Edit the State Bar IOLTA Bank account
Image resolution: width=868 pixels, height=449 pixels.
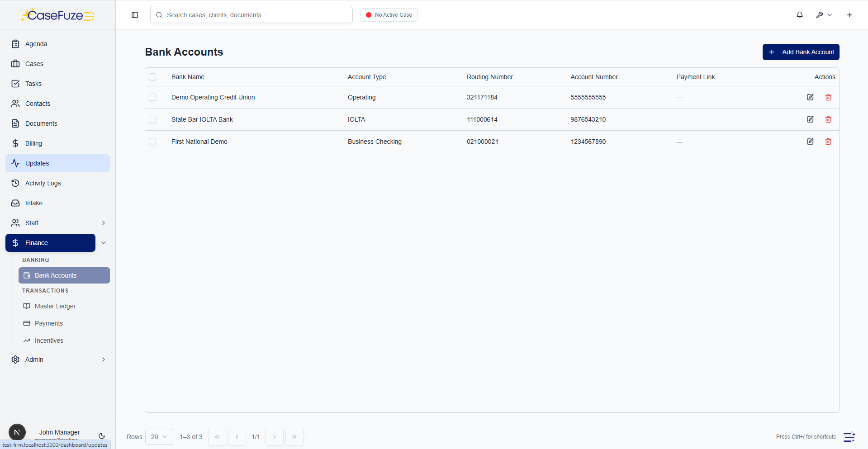point(810,119)
